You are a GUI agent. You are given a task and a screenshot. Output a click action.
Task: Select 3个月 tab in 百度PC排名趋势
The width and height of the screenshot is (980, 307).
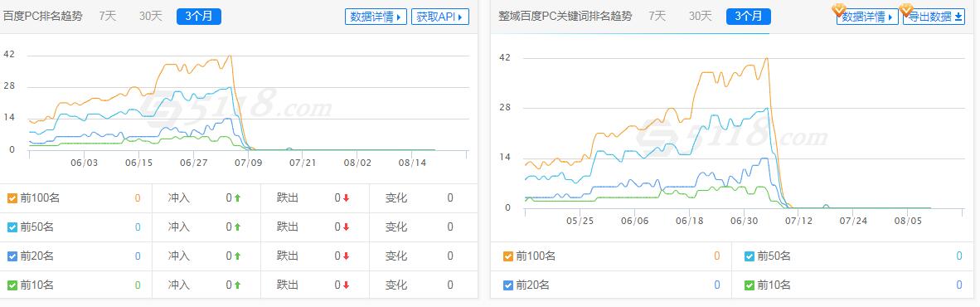tap(199, 17)
